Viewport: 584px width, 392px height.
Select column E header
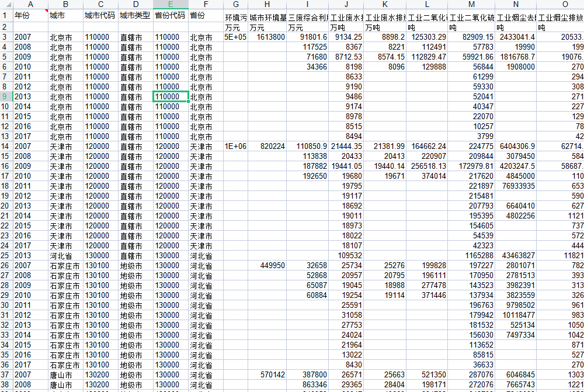coord(171,5)
